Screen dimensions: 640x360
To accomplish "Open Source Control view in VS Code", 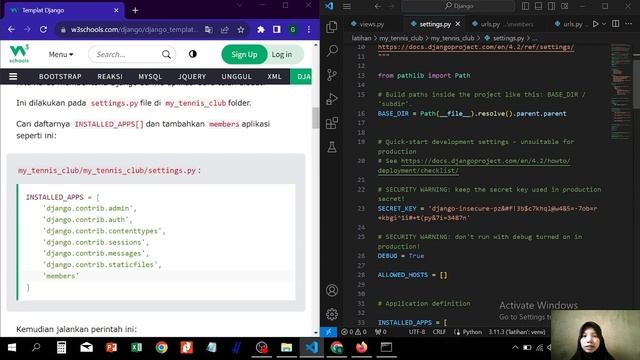I will tap(332, 75).
